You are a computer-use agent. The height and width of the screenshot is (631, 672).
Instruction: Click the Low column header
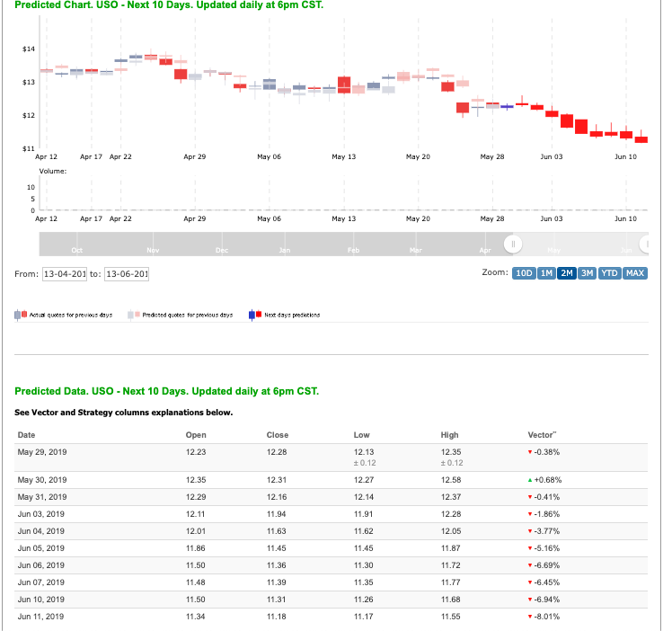(361, 435)
